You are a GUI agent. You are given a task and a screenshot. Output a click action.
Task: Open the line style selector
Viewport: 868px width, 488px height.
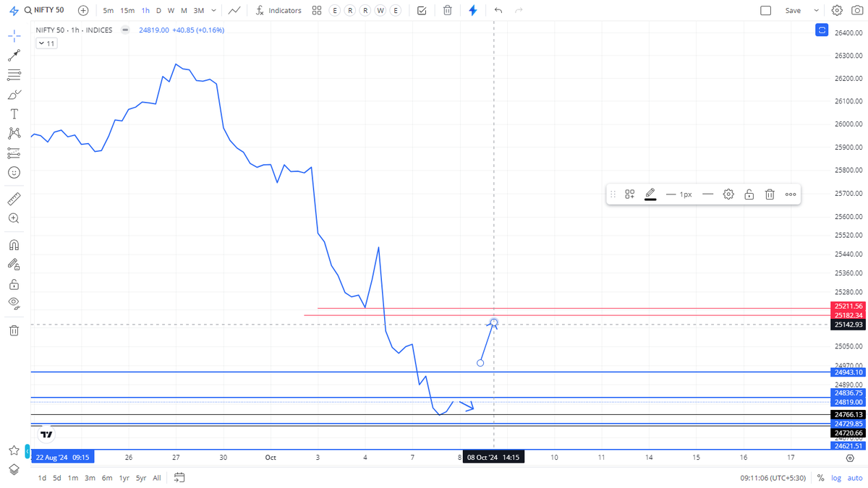708,194
